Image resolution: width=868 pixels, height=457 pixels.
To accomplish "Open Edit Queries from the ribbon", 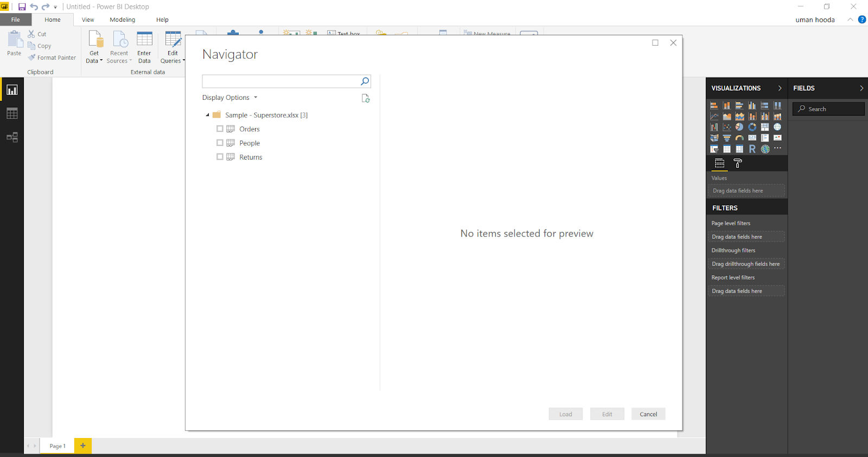I will (x=173, y=47).
